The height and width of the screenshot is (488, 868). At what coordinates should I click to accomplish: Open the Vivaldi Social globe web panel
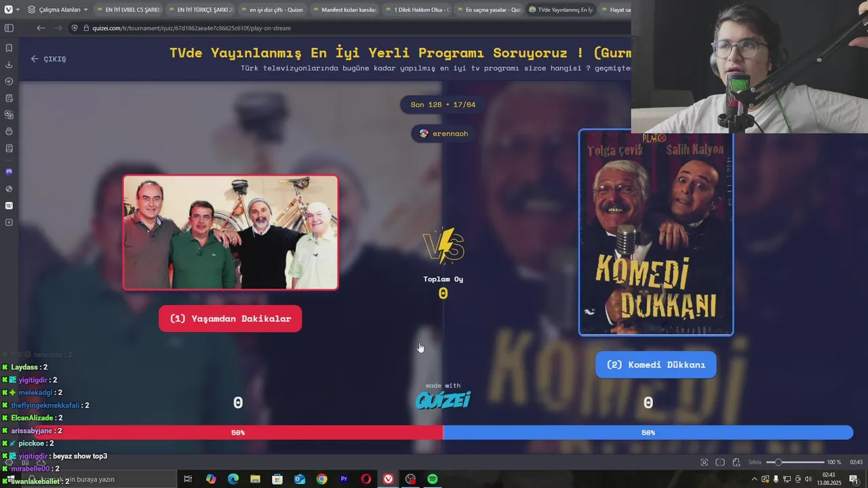pos(9,188)
